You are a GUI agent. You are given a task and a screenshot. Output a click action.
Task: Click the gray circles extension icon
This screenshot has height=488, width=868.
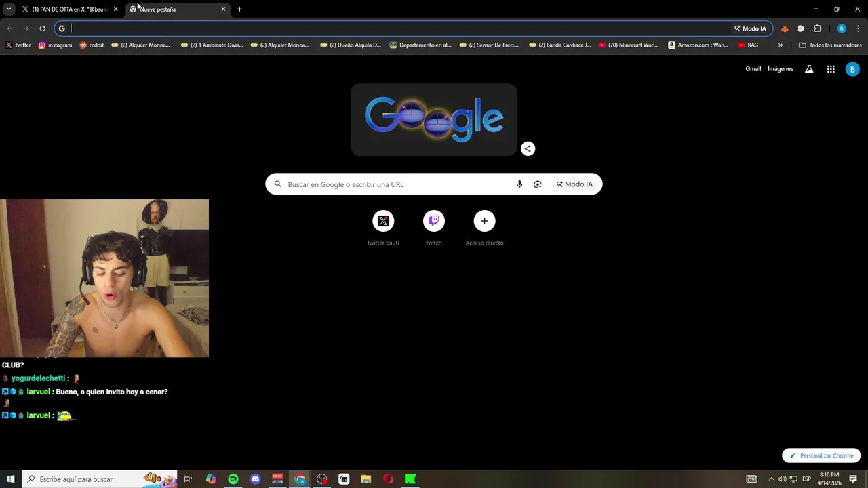click(x=801, y=28)
